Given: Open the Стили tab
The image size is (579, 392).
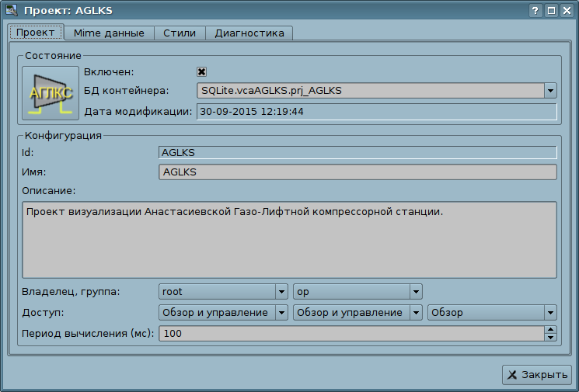Looking at the screenshot, I should (x=179, y=33).
